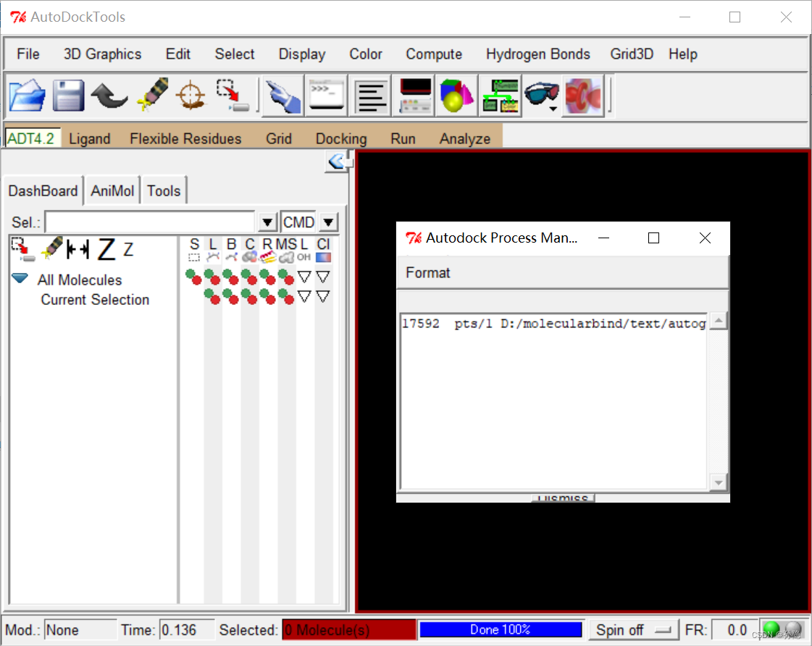Screen dimensions: 812x646
Task: Open the Docking menu in ADT bar
Action: (341, 139)
